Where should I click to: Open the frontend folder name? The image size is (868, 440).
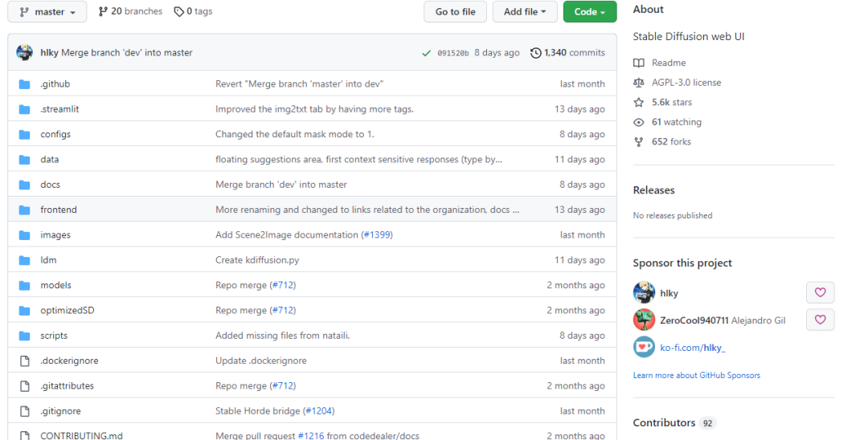click(x=58, y=210)
